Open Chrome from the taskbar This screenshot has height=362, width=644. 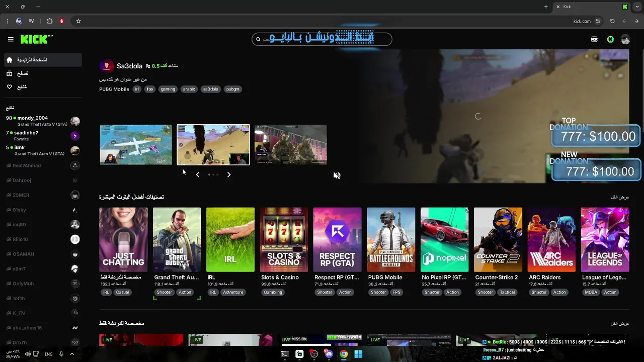coord(344,354)
